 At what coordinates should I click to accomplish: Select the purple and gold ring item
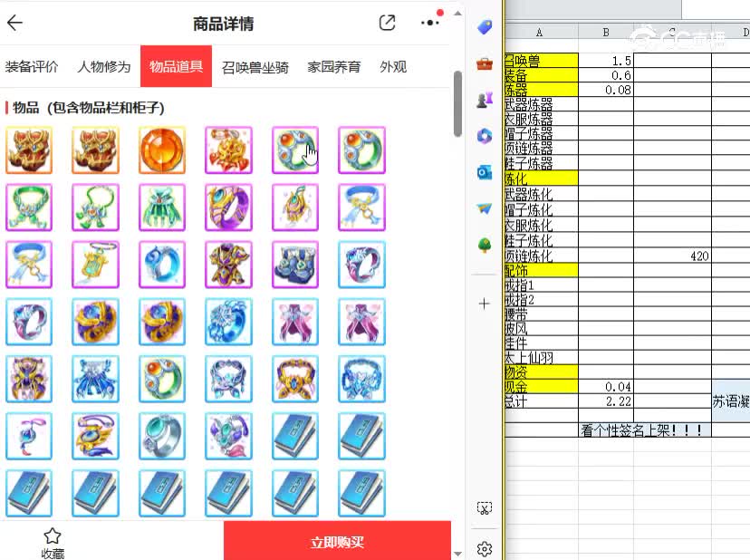coord(228,208)
